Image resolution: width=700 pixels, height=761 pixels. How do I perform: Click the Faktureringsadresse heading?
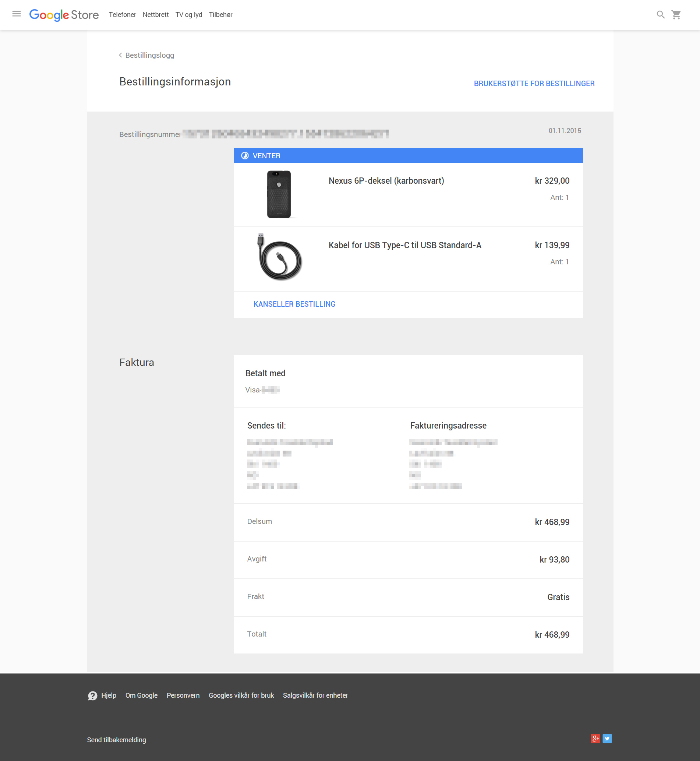448,426
